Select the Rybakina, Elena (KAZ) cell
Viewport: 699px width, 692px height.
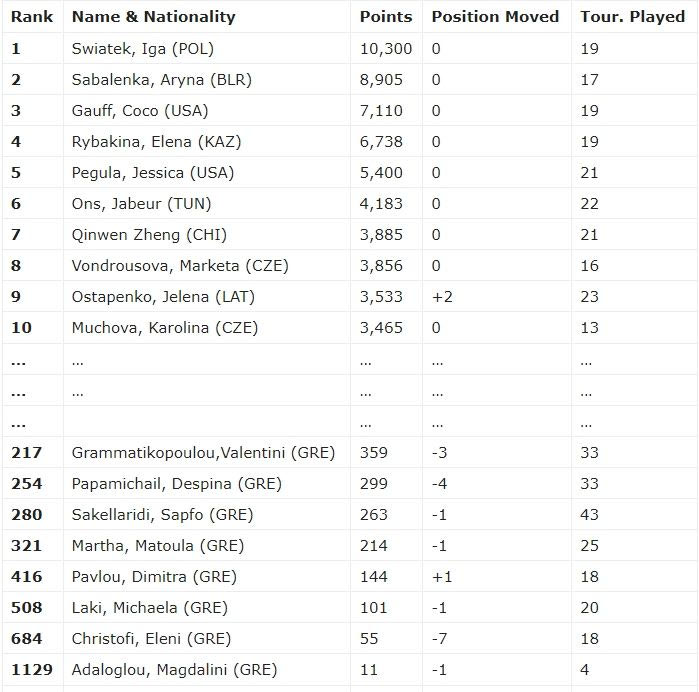pyautogui.click(x=156, y=141)
